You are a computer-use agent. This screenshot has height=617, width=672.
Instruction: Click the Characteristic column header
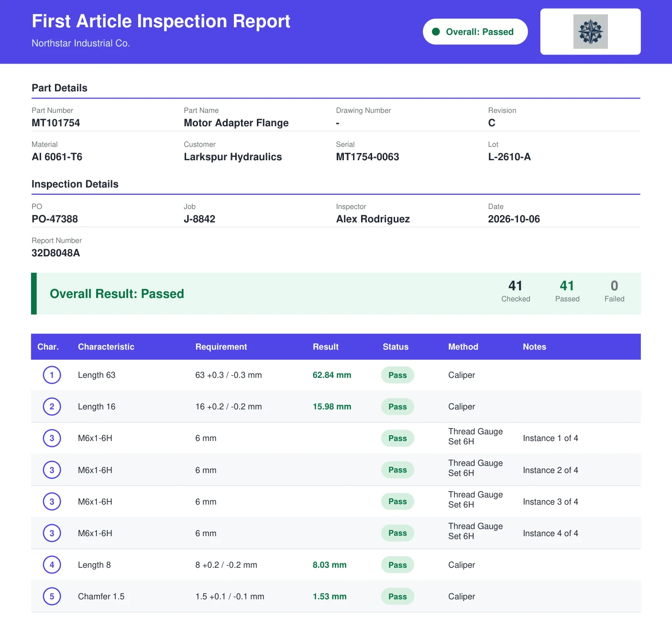[x=106, y=347]
